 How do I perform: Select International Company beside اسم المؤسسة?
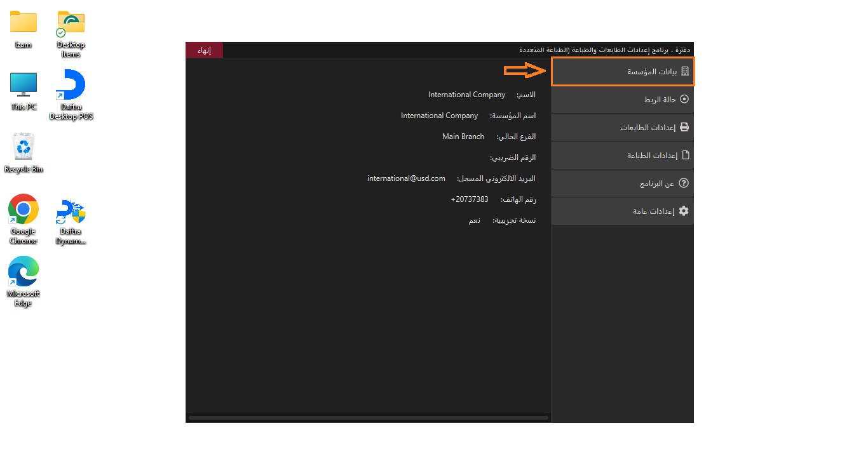440,116
